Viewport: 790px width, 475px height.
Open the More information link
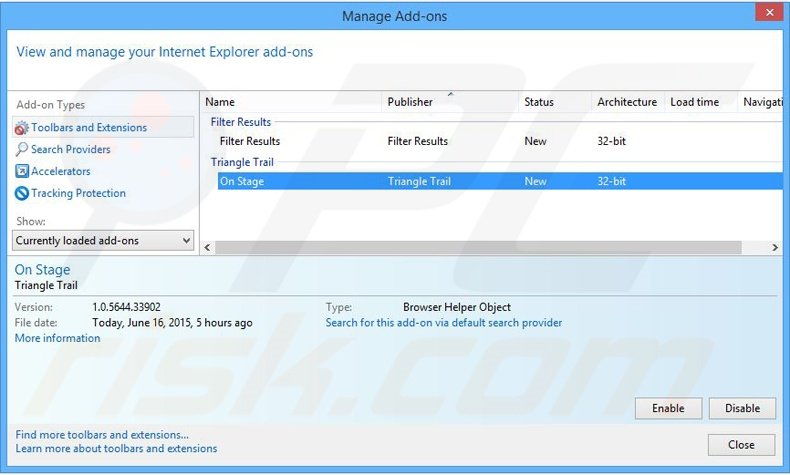(57, 339)
